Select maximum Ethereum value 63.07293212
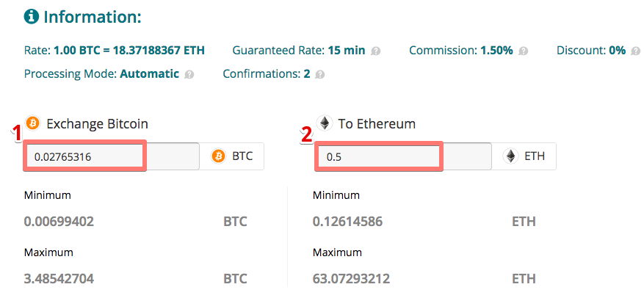This screenshot has height=298, width=644. [351, 279]
